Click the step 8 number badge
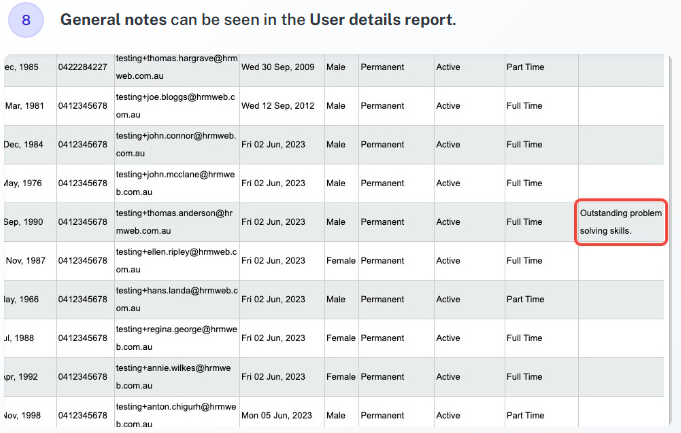681x433 pixels. [26, 20]
